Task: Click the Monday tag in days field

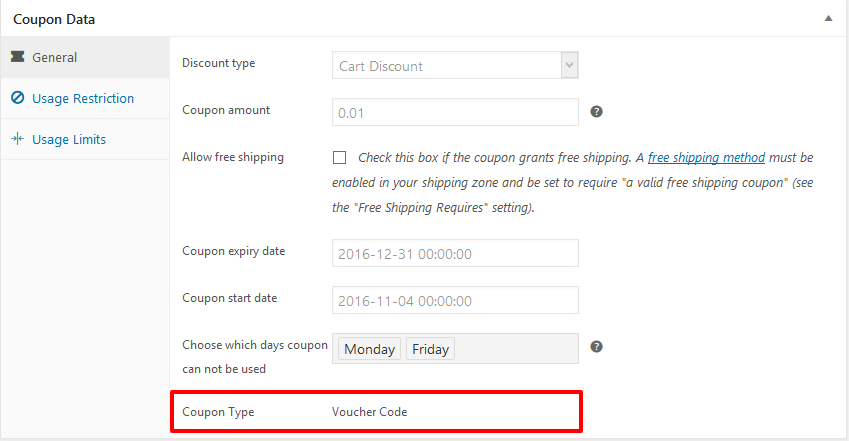Action: point(369,349)
